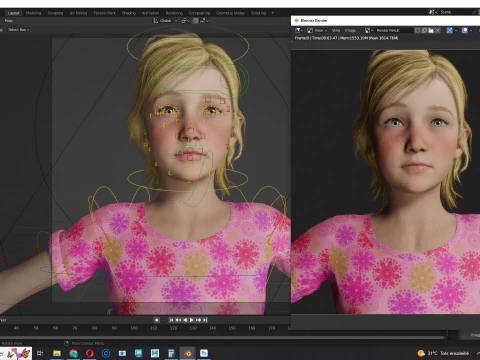Switch to the Compositing workspace tab

pos(199,13)
